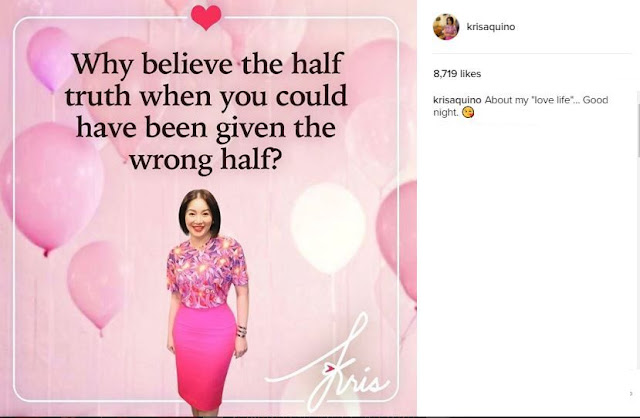Click the large pink balloon on left side
The width and height of the screenshot is (640, 418).
[52, 188]
